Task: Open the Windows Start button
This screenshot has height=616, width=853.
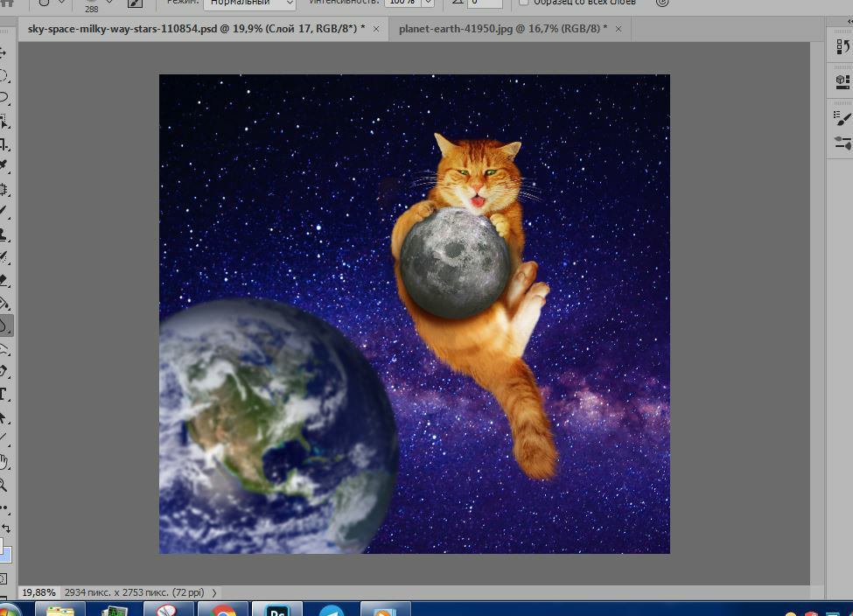Action: pyautogui.click(x=8, y=611)
